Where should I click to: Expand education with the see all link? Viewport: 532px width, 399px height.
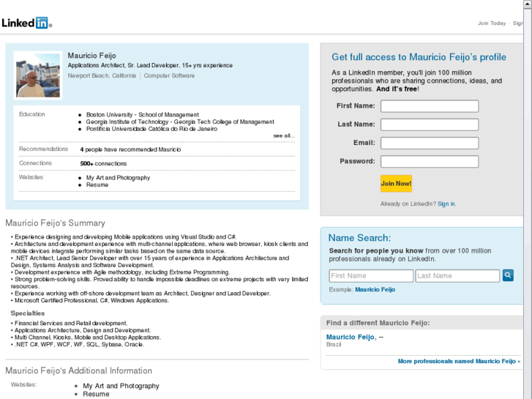coord(284,135)
